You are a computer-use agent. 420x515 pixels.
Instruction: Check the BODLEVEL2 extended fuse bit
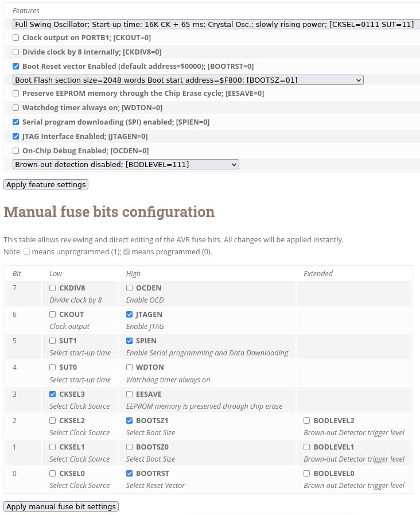(x=307, y=421)
